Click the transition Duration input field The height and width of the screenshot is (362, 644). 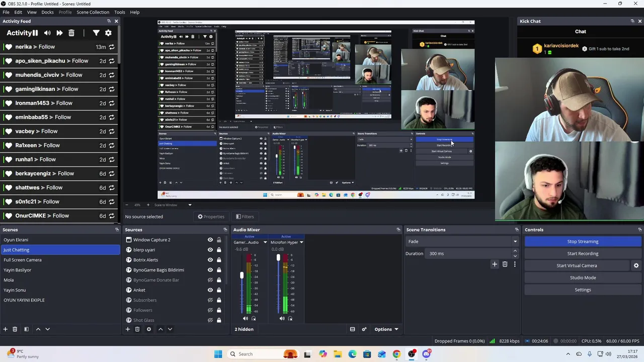click(468, 253)
